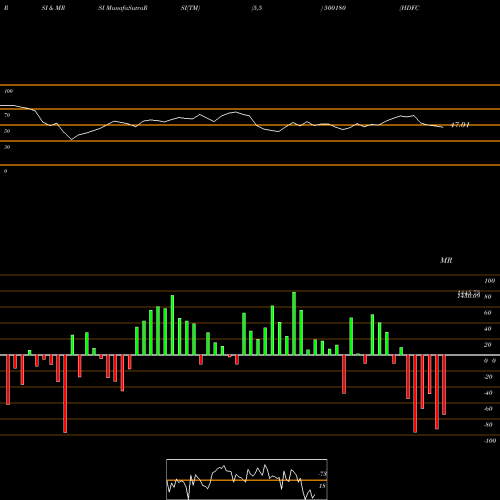This screenshot has width=500, height=500.
Task: Click the end of the white RSI line
Action: click(x=443, y=127)
